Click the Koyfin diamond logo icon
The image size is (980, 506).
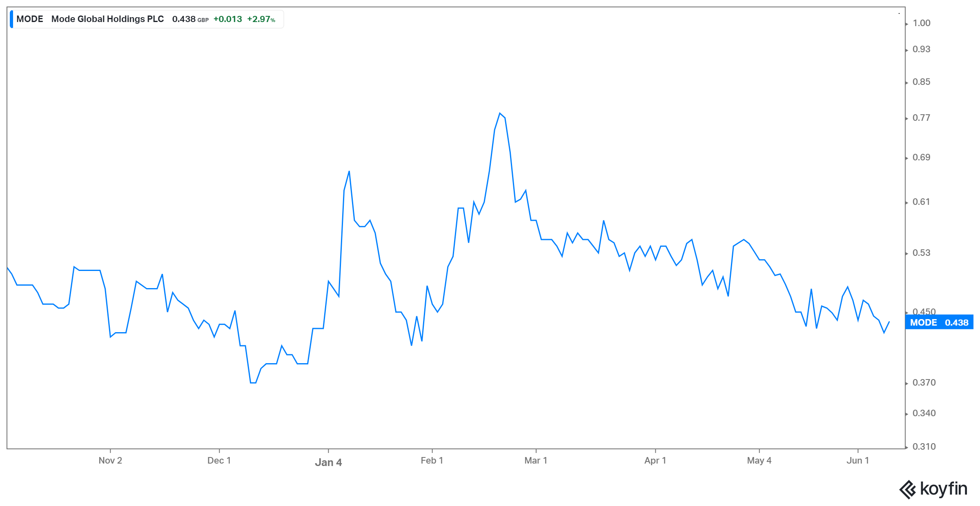coord(908,490)
